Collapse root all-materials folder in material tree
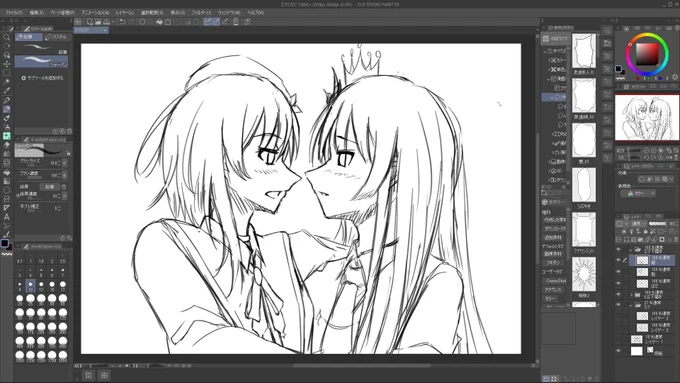Screen dimensions: 680x383 coord(545,51)
